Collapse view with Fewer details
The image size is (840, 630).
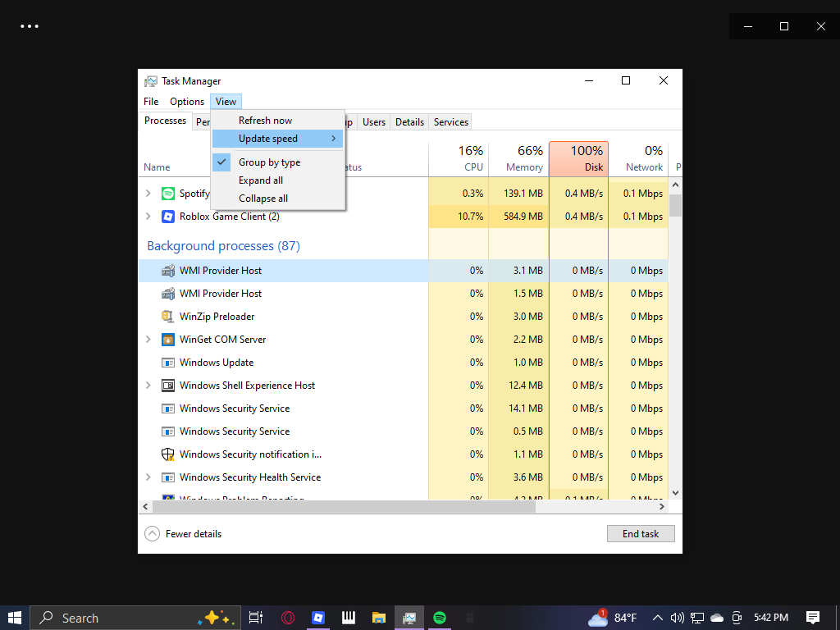pos(183,533)
